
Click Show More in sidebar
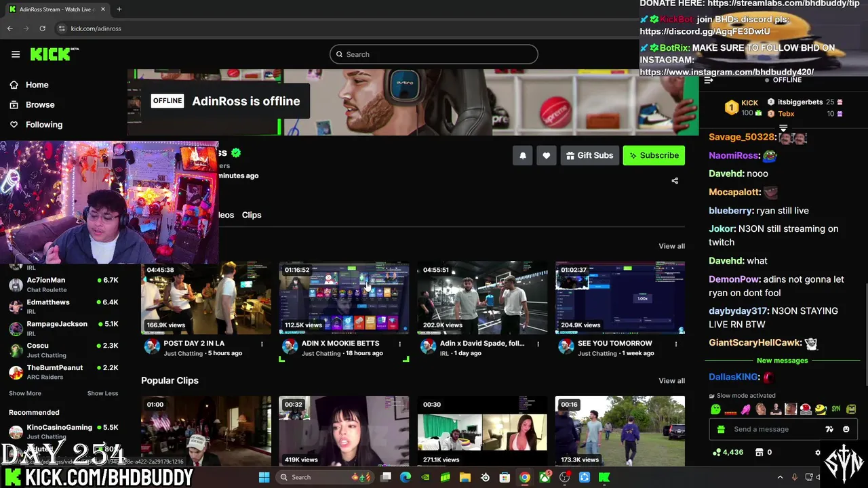(25, 393)
